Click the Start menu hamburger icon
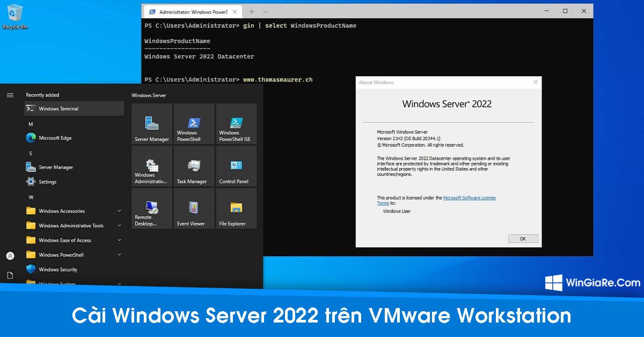Screen dimensions: 644x337 pos(10,95)
